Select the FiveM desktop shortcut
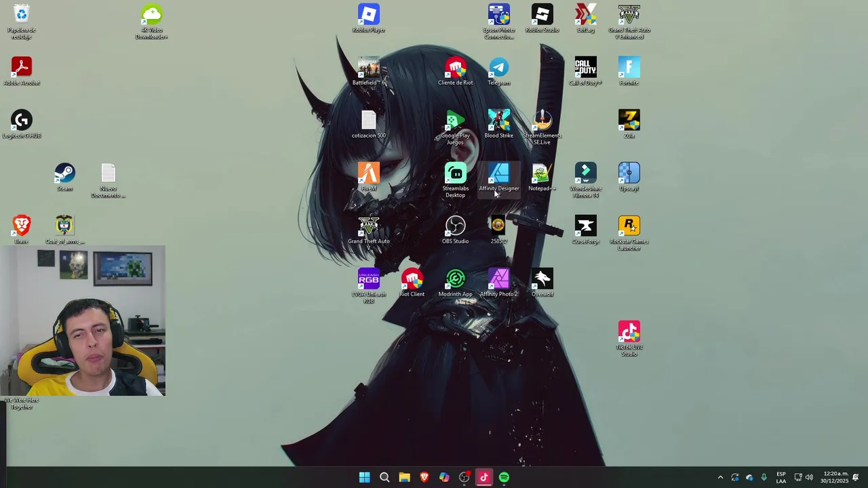The image size is (868, 488). point(369,177)
